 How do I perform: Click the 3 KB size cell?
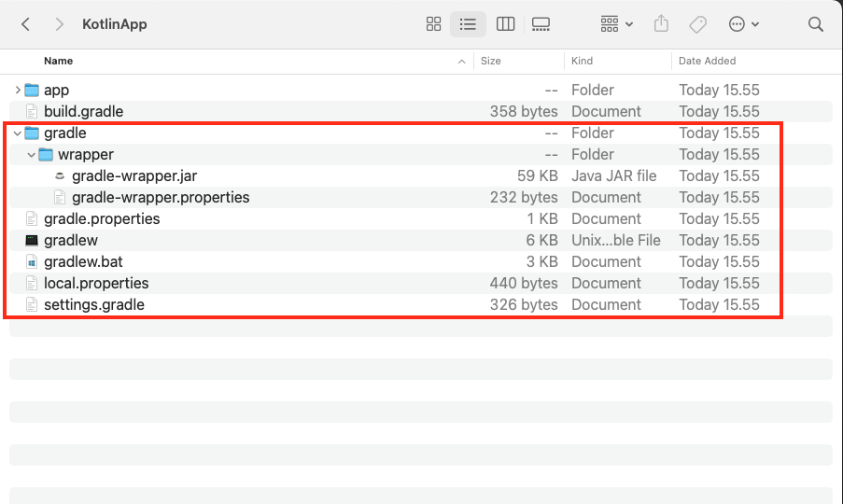(x=541, y=261)
